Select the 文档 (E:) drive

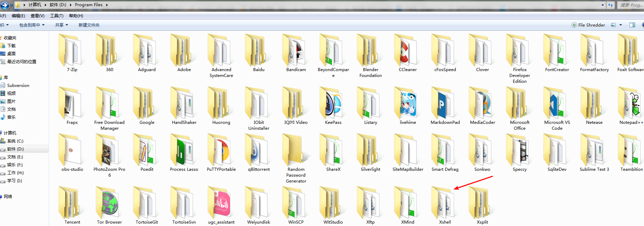coord(15,157)
